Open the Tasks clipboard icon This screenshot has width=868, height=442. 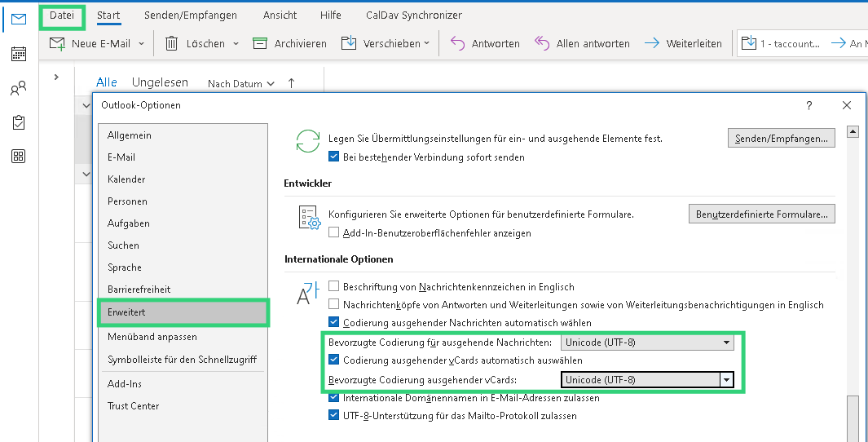pyautogui.click(x=18, y=122)
